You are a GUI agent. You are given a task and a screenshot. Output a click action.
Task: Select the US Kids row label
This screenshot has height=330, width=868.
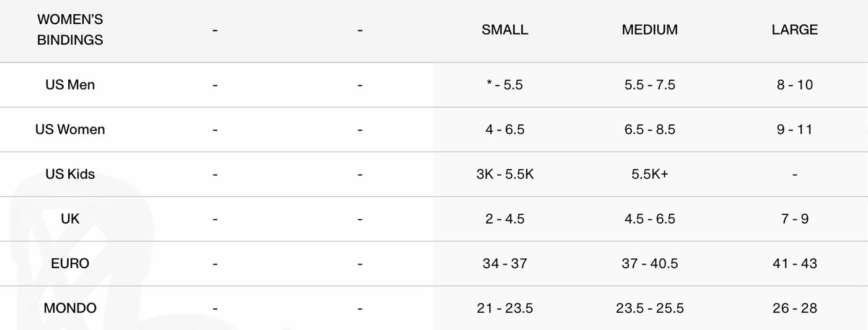click(70, 174)
